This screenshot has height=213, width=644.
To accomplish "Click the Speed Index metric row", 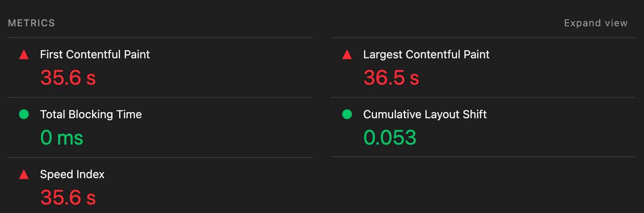I will 160,185.
